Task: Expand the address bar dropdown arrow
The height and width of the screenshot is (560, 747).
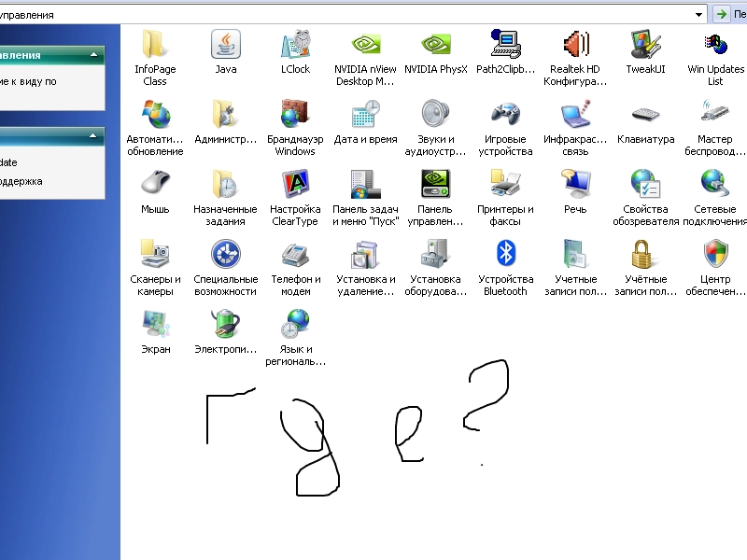Action: pos(698,15)
